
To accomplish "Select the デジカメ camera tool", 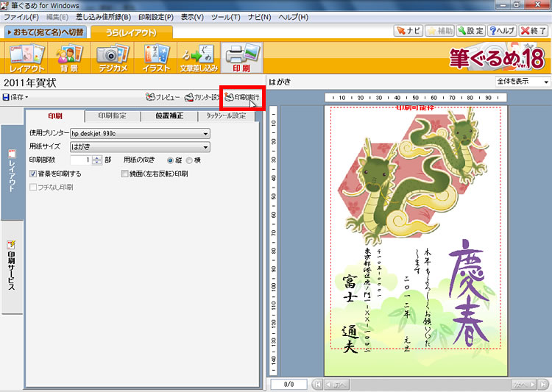I will point(113,57).
